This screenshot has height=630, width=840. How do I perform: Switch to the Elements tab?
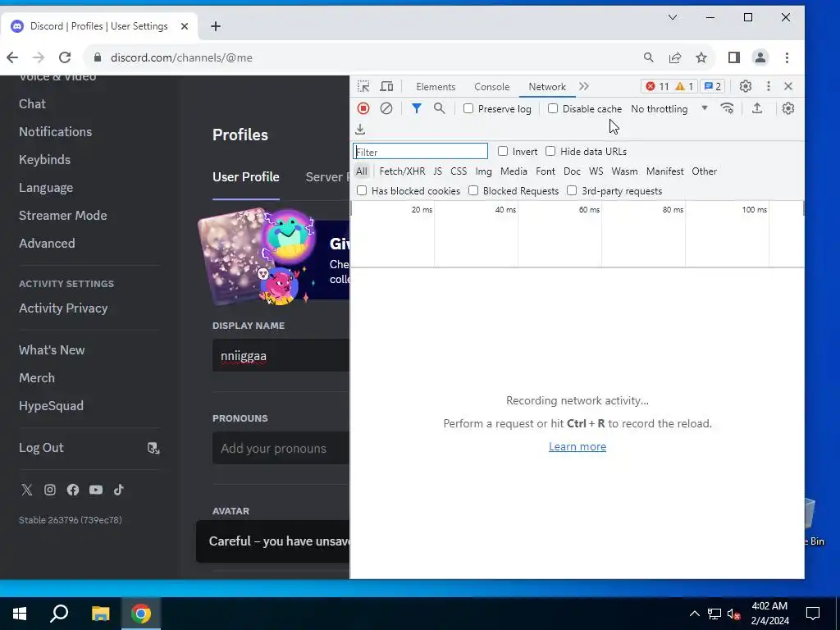(x=436, y=86)
